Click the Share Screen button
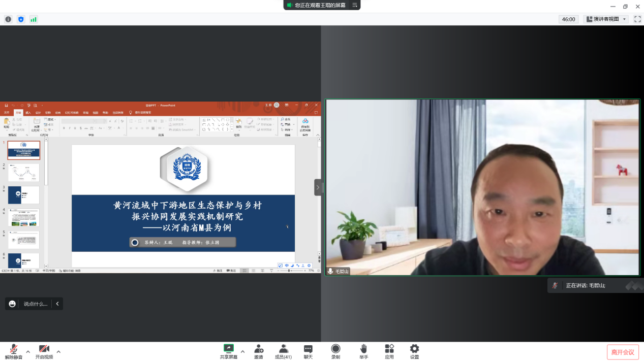The width and height of the screenshot is (644, 362). 228,351
